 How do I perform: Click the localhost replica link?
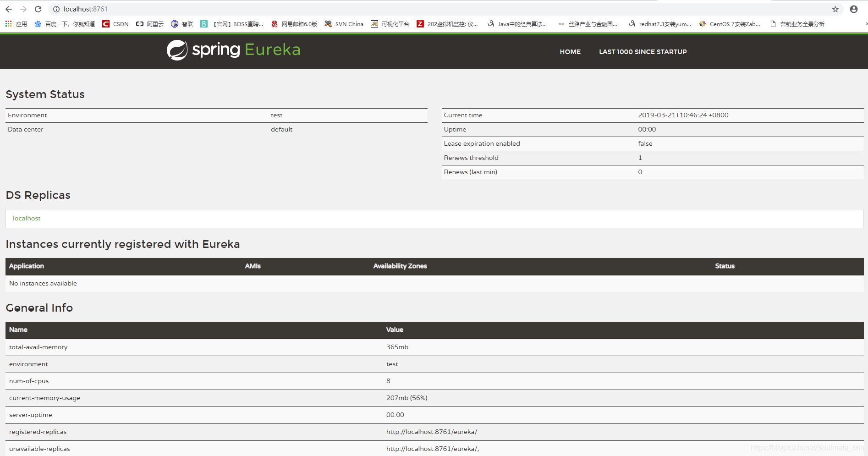coord(27,218)
